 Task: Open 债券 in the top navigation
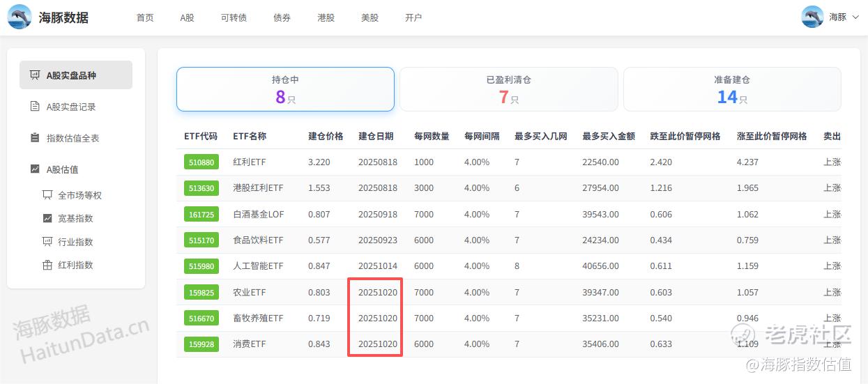click(282, 17)
